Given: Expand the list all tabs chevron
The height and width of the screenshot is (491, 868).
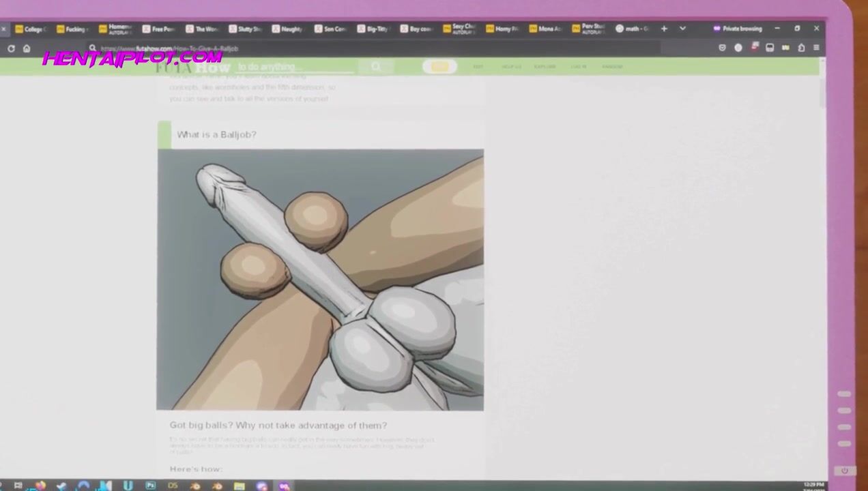Looking at the screenshot, I should pyautogui.click(x=682, y=29).
